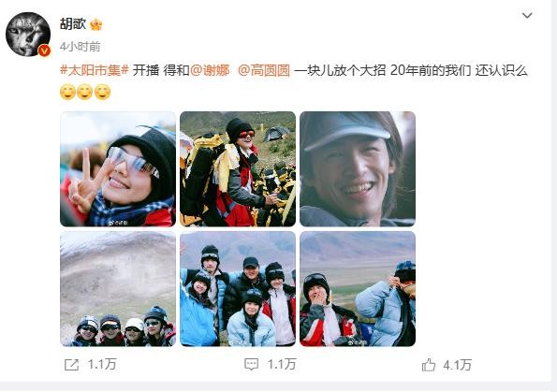Click the orange verified V badge

tap(44, 51)
